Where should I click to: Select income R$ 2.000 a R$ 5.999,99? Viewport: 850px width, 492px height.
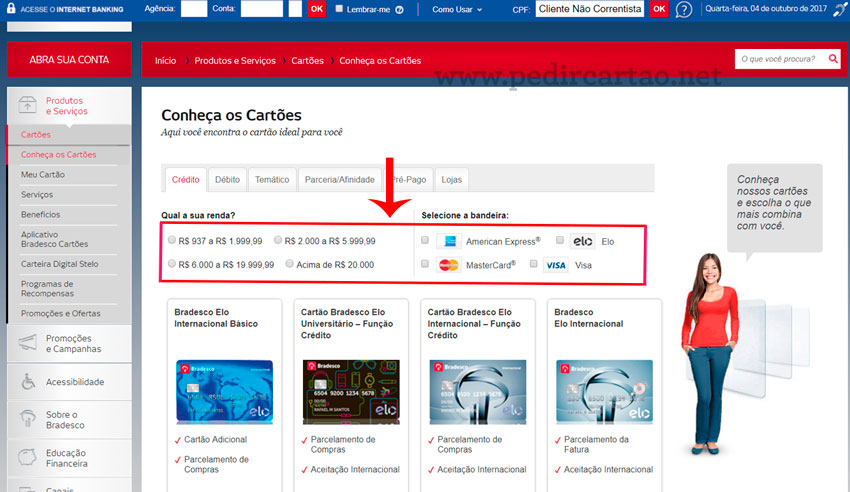278,240
